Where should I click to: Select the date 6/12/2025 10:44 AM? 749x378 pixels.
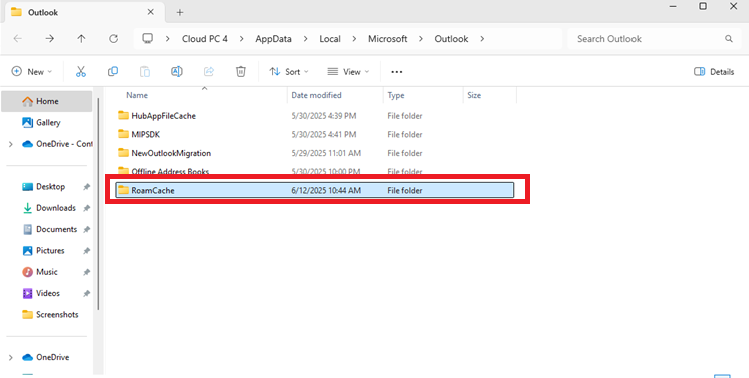pyautogui.click(x=326, y=190)
